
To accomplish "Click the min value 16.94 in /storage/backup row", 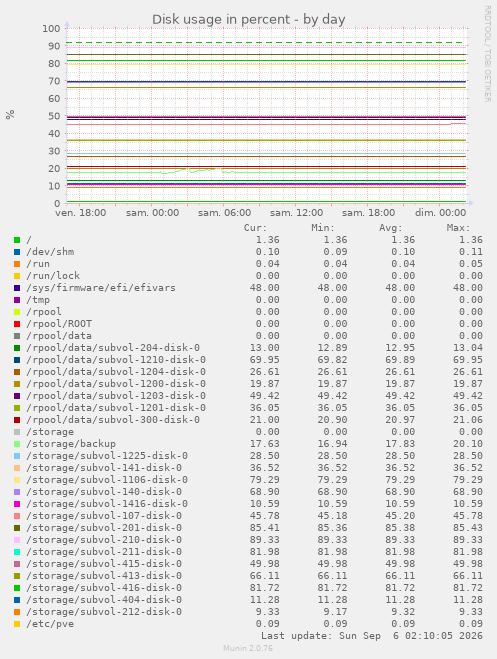I will pyautogui.click(x=332, y=444).
